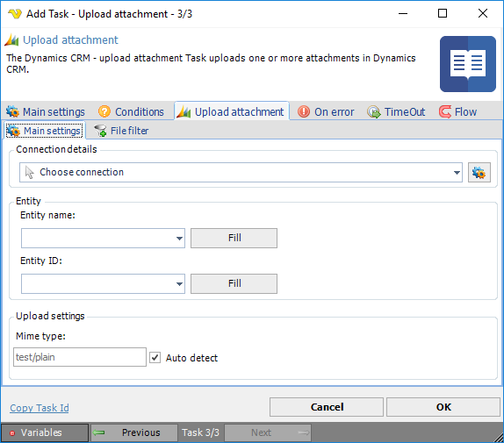Click Fill next to Entity ID
This screenshot has height=443, width=504.
[234, 283]
